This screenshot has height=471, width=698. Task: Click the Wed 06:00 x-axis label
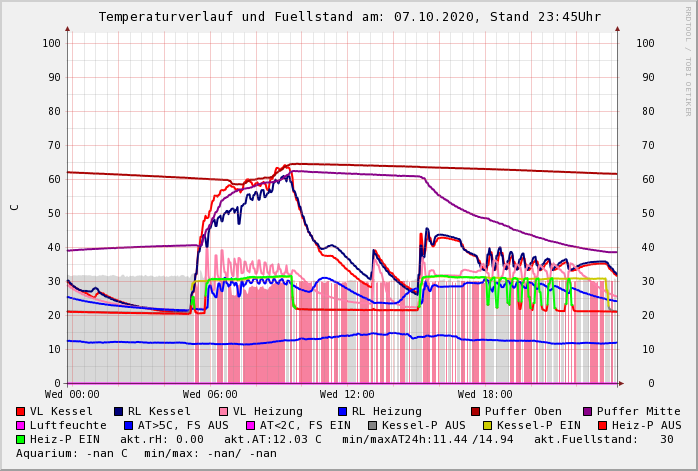tap(209, 395)
